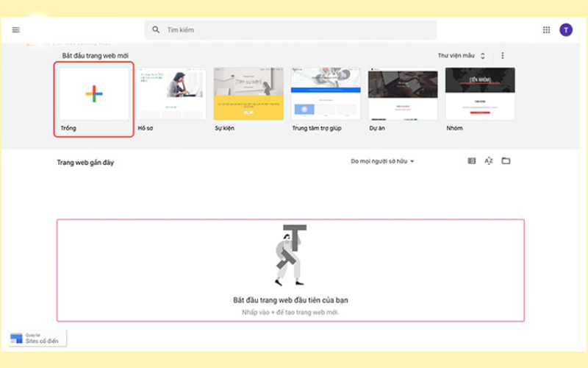Open the more options three-dot menu
Viewport: 588px width, 368px height.
coord(503,56)
